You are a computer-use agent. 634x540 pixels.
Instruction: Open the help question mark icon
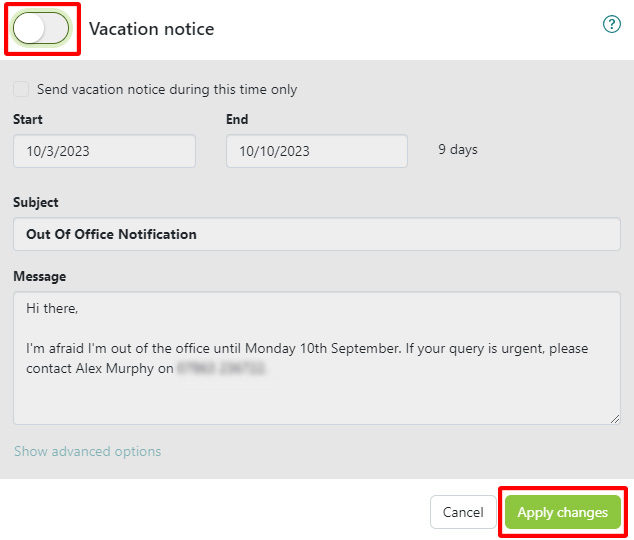(x=612, y=25)
